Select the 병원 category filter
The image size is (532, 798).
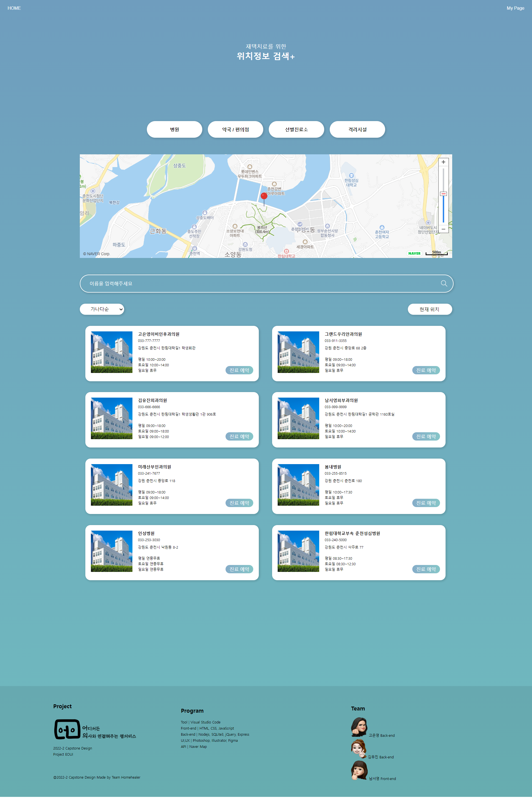pos(174,129)
